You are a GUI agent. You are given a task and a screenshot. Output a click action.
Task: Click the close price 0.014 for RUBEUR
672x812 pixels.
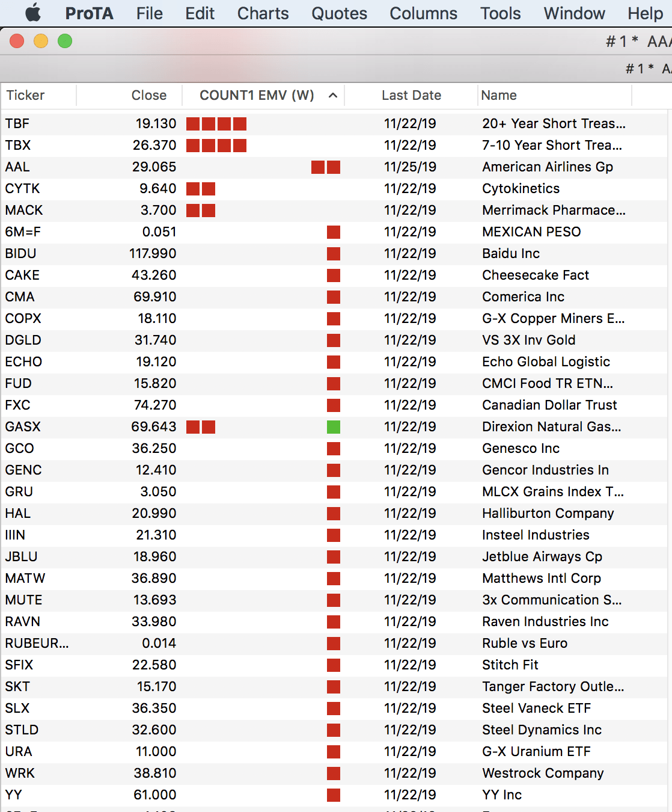159,644
